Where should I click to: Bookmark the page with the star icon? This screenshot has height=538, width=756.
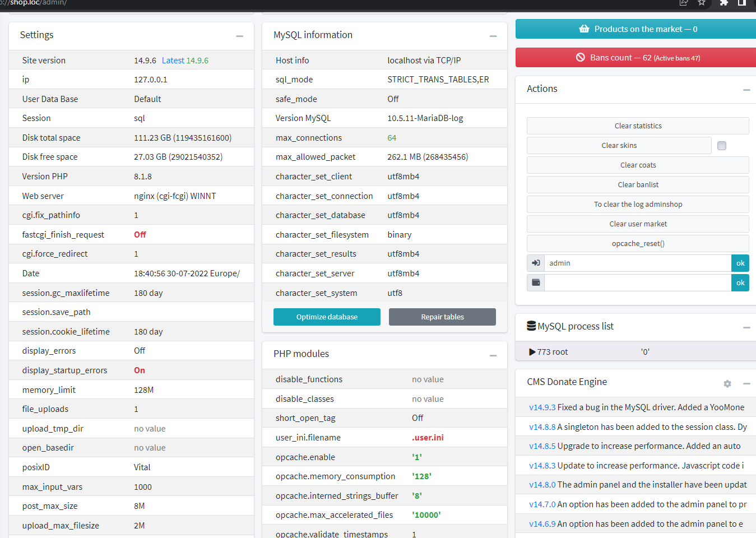point(702,3)
